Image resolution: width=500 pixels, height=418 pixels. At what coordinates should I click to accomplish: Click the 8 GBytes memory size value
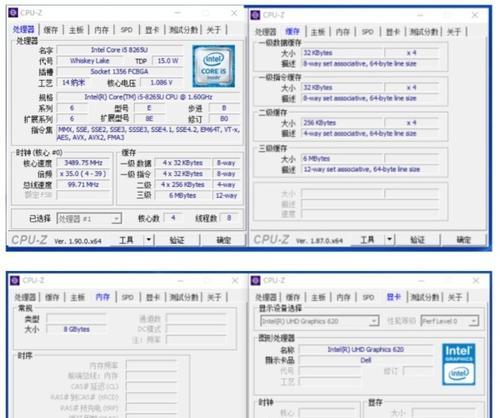pos(77,329)
